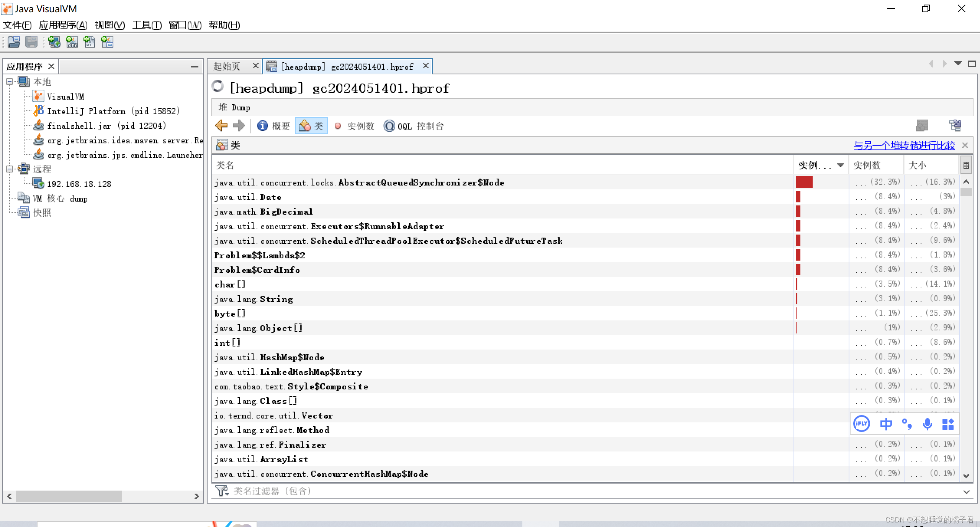Select remote host 192.168.18.128

(72, 184)
